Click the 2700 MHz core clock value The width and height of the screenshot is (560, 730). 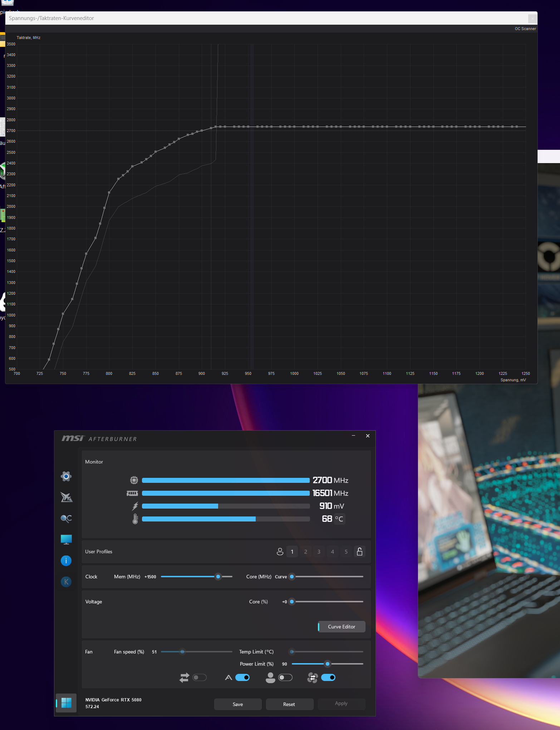[322, 480]
